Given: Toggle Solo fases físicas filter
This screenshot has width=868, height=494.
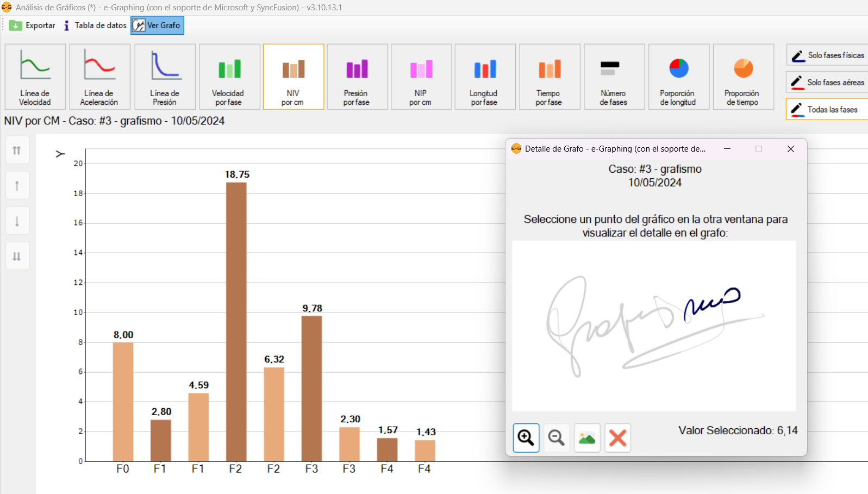Looking at the screenshot, I should point(827,55).
